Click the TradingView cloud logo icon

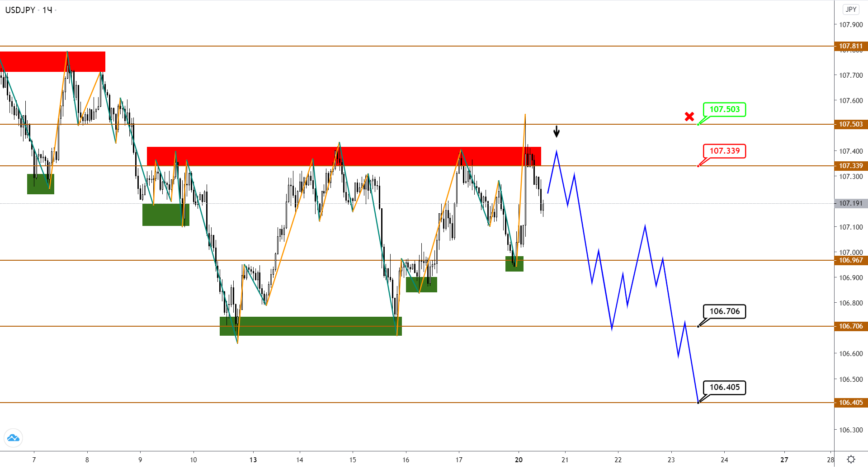13,438
